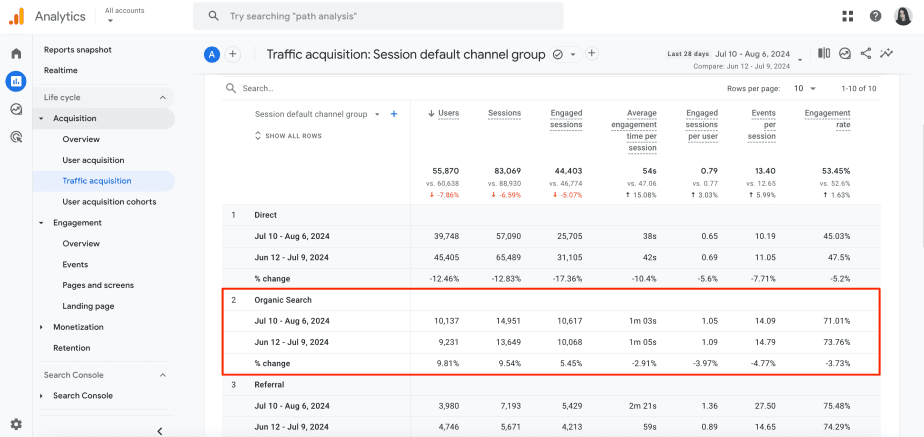Open the All accounts dropdown
Image resolution: width=924 pixels, height=437 pixels.
pyautogui.click(x=124, y=15)
